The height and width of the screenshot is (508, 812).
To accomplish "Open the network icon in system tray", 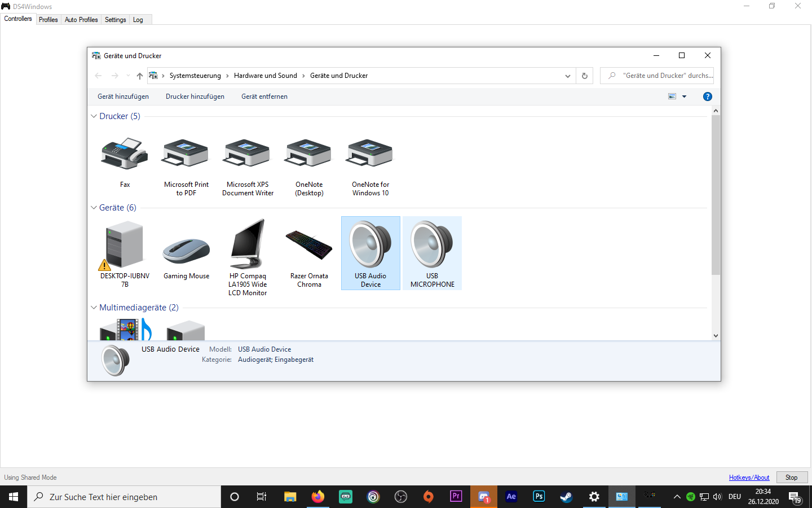I will point(704,497).
